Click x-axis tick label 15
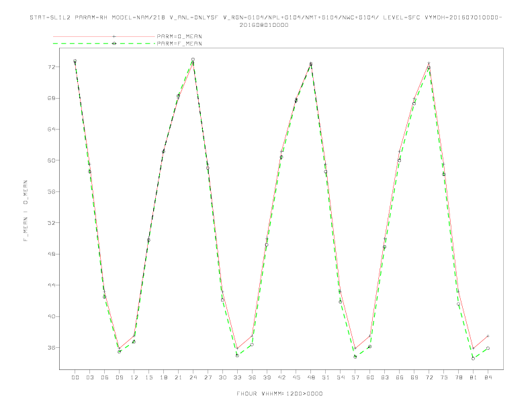532x411 pixels. [149, 377]
